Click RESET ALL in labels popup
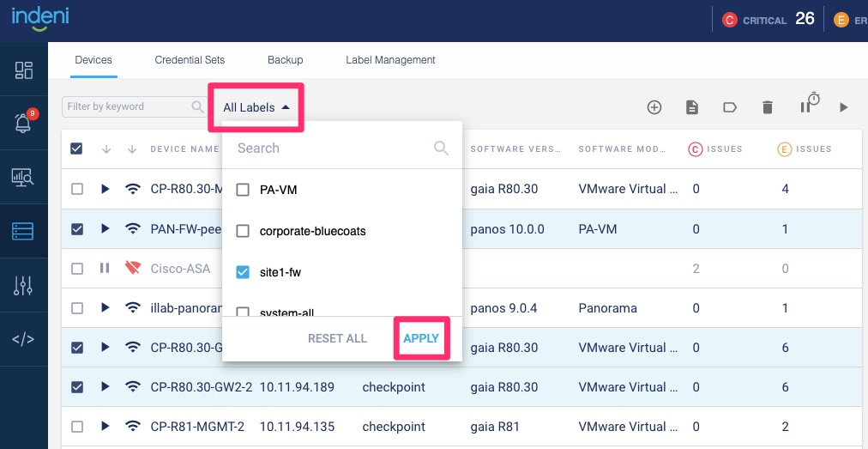The image size is (868, 449). click(x=337, y=338)
